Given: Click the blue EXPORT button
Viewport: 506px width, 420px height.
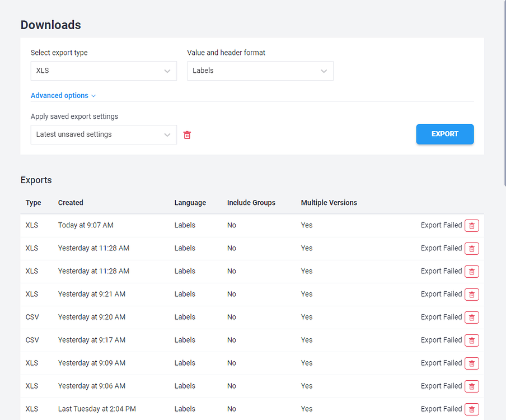Looking at the screenshot, I should click(x=444, y=134).
